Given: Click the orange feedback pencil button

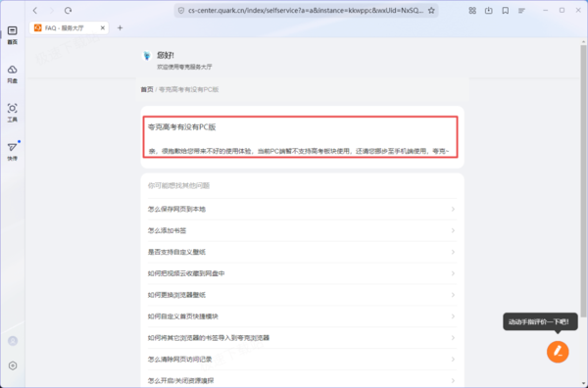Looking at the screenshot, I should tap(558, 352).
